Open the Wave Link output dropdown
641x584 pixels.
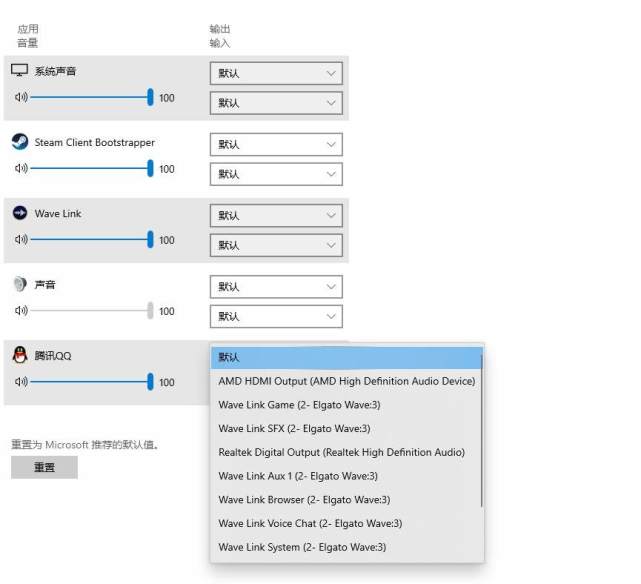(276, 216)
